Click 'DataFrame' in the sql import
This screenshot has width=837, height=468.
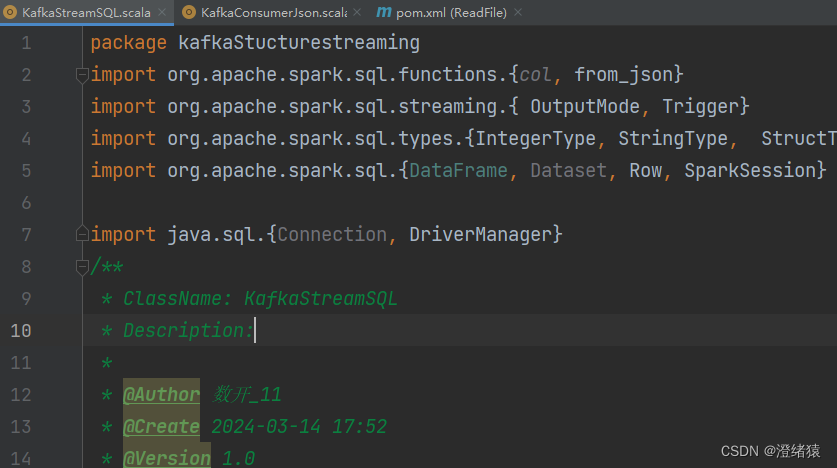pos(459,171)
